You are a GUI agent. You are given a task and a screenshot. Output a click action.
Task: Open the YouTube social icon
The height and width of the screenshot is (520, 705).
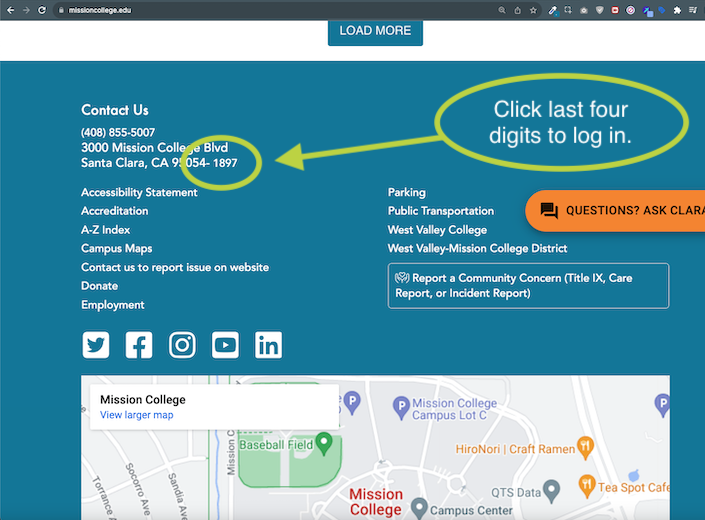(225, 345)
